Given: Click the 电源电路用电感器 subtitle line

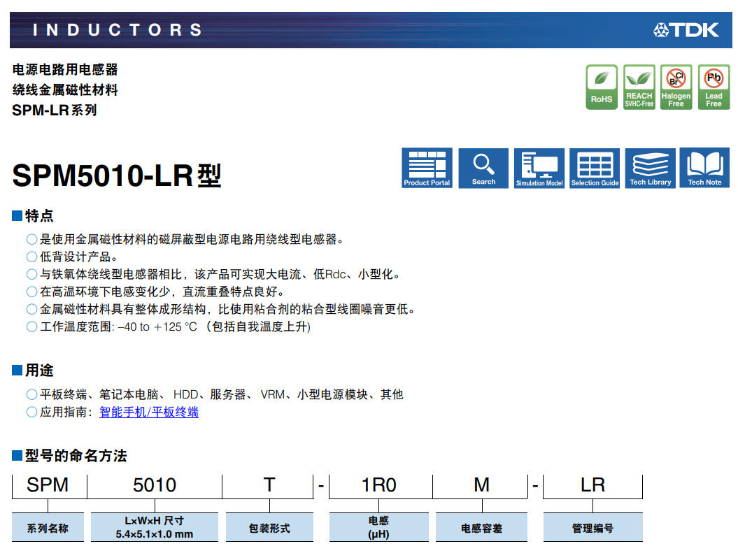Looking at the screenshot, I should click(x=65, y=70).
